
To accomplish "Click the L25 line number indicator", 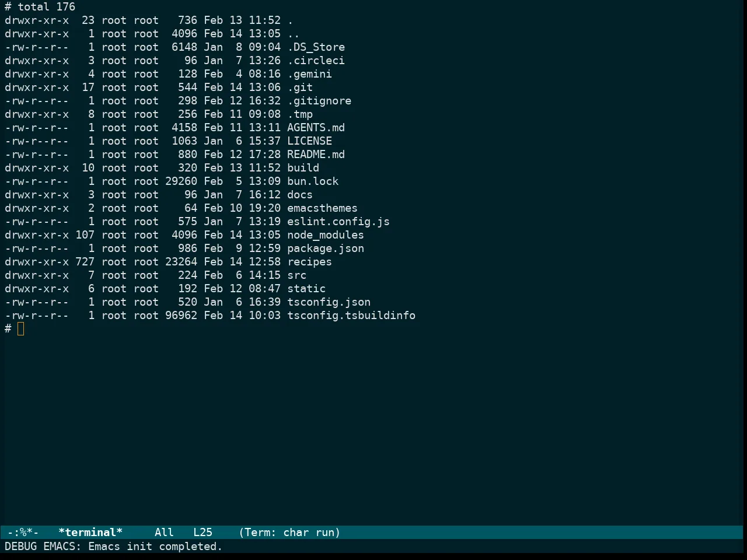I will (x=203, y=533).
